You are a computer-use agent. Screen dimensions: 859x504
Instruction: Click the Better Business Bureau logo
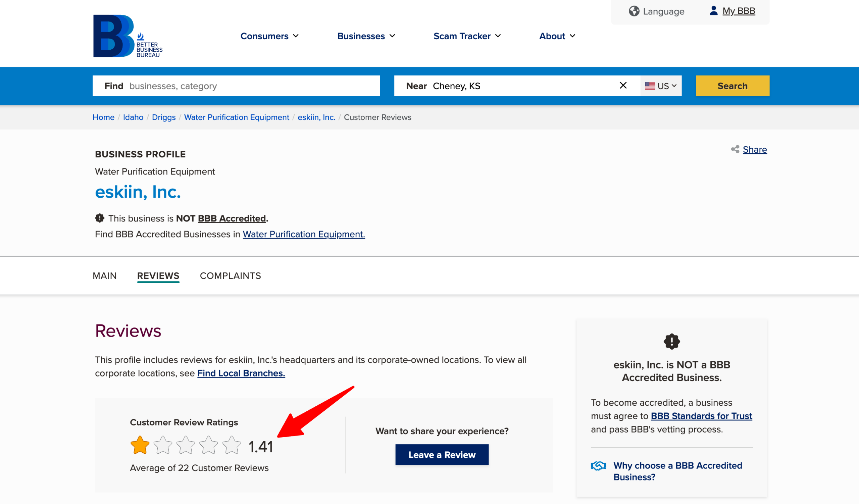pyautogui.click(x=128, y=36)
